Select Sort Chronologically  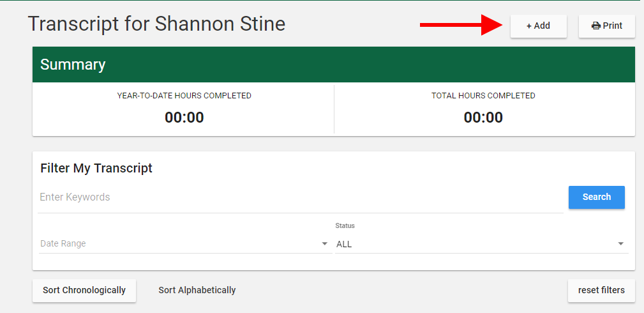(84, 290)
